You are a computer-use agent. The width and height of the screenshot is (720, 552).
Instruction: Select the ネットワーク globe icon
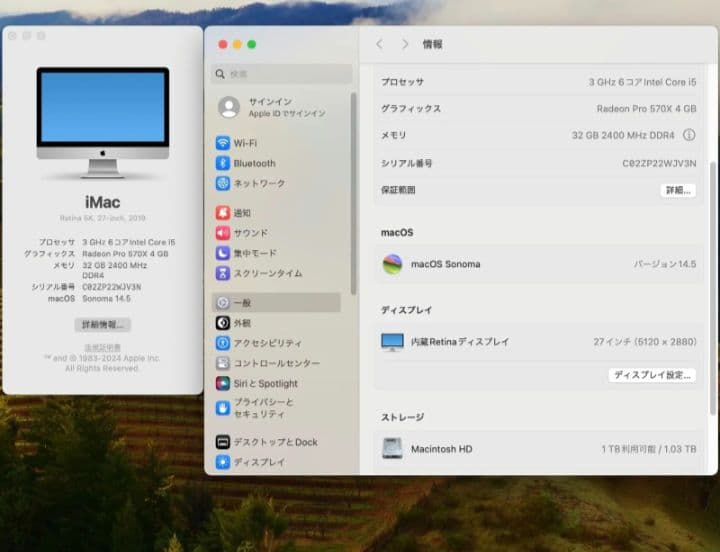click(223, 183)
